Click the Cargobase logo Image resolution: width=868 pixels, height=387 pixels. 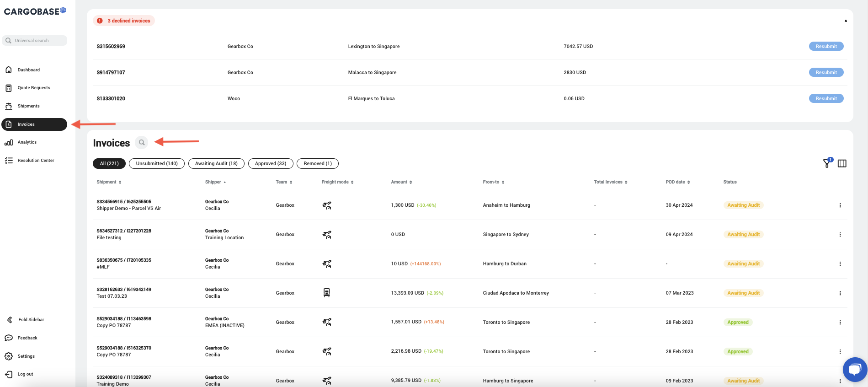35,11
